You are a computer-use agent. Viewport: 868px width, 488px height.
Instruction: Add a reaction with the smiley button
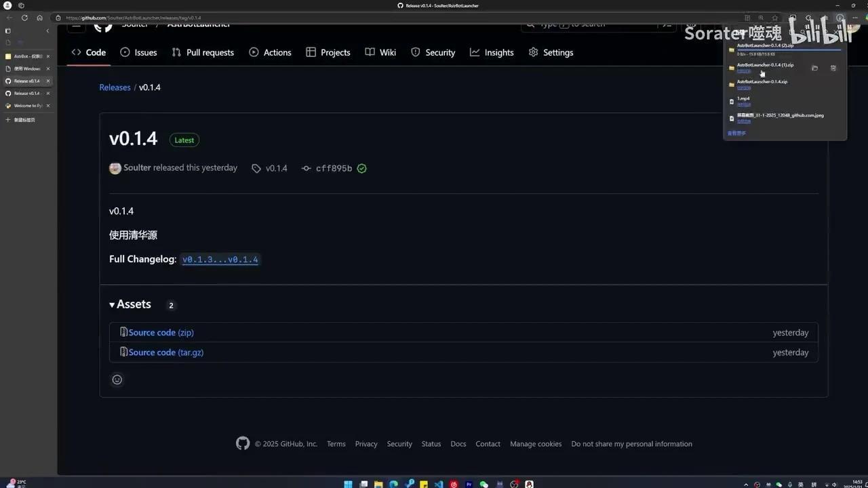(x=117, y=380)
